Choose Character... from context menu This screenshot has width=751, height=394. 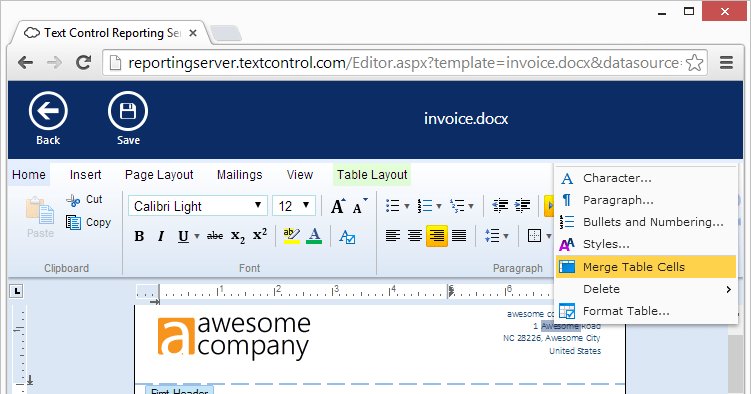point(646,178)
